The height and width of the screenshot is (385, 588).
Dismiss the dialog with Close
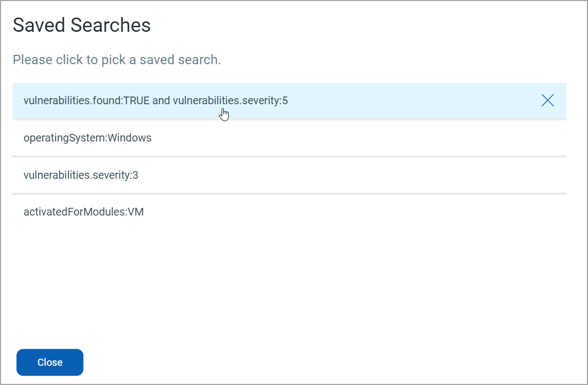point(49,362)
